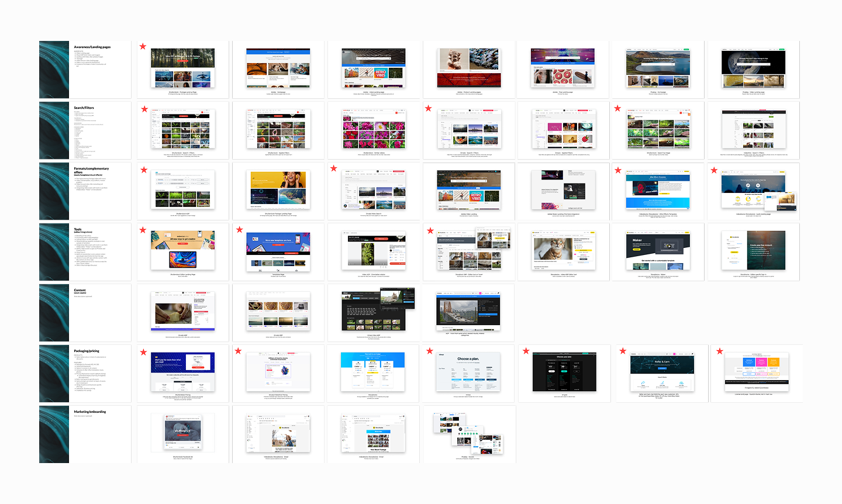The width and height of the screenshot is (842, 504).
Task: Click the 'Search/Filters' section heading
Action: [84, 108]
